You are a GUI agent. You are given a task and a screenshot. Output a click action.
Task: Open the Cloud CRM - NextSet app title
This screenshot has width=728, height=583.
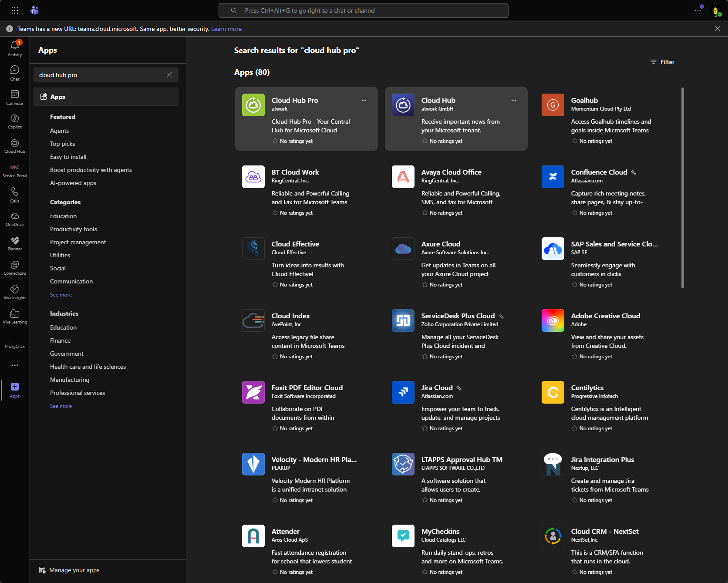605,532
